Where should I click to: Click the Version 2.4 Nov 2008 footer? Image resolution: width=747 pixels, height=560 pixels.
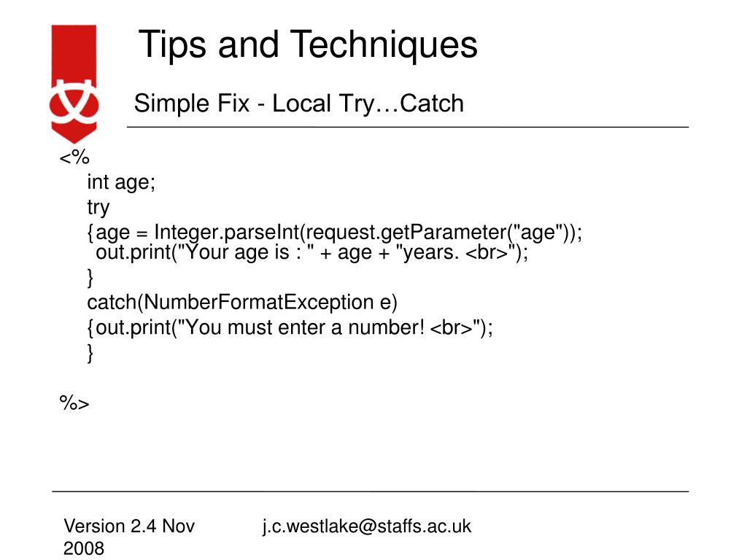click(129, 537)
